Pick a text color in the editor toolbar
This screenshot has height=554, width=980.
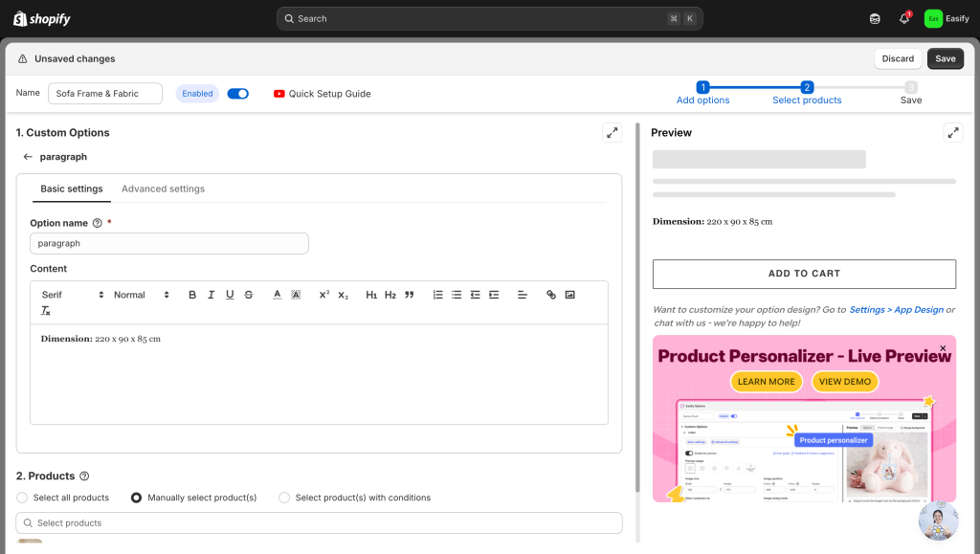pyautogui.click(x=277, y=295)
